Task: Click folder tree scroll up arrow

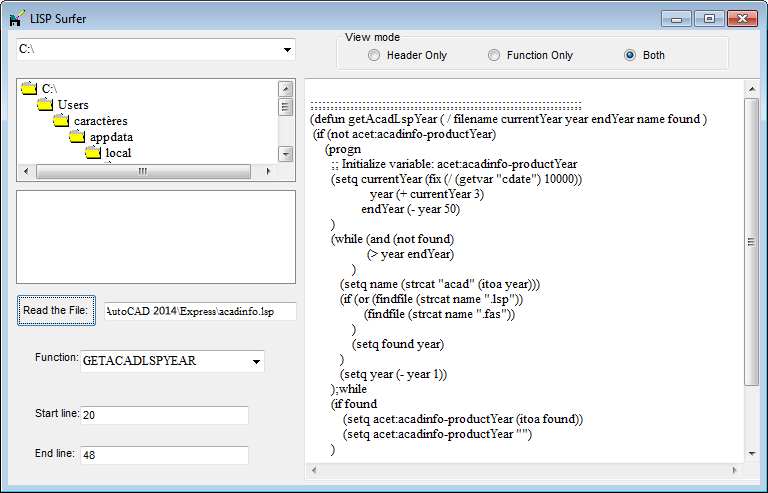Action: (x=286, y=89)
